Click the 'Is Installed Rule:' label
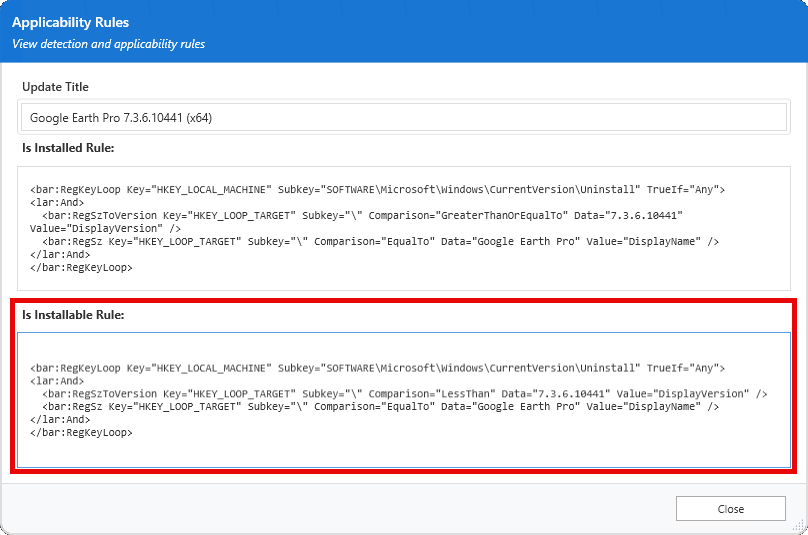808x535 pixels. pos(68,148)
